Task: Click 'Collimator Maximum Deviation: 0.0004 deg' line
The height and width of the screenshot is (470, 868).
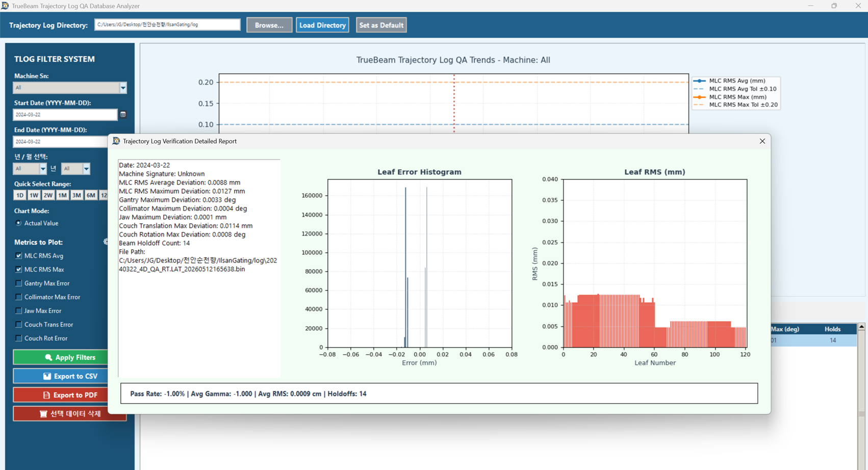Action: pos(183,208)
